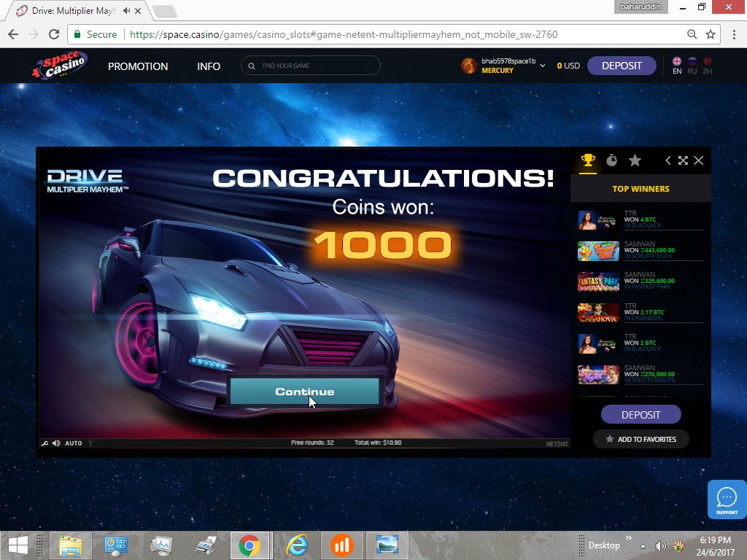Open the star favorites tab in sidebar

[635, 160]
